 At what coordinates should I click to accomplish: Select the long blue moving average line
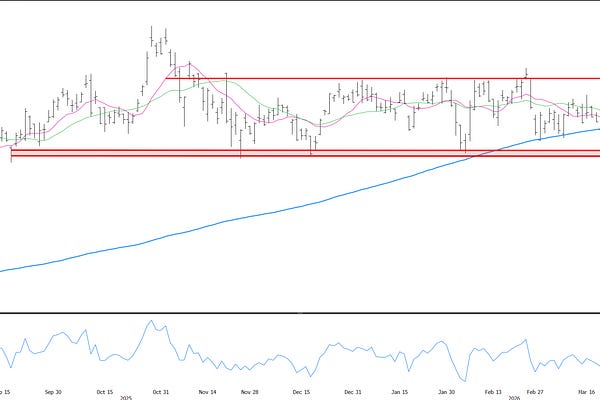tap(300, 207)
